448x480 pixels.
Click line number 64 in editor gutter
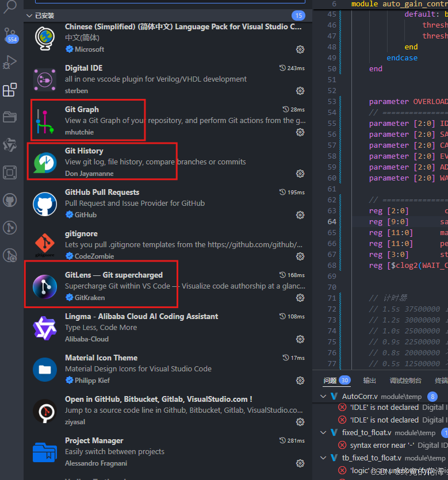point(332,222)
